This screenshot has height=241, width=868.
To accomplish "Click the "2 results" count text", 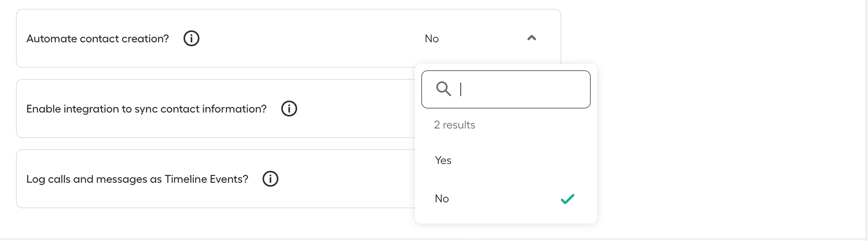I will click(x=455, y=125).
